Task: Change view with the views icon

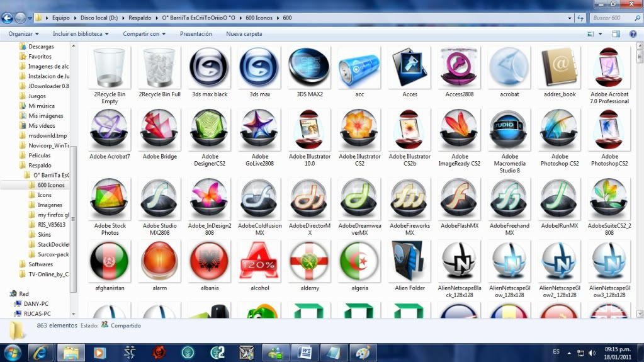Action: click(590, 34)
